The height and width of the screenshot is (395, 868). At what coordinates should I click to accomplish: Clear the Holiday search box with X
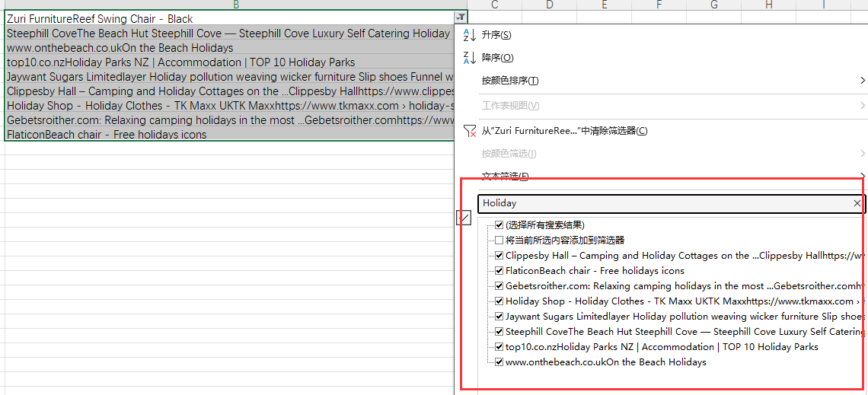click(857, 203)
